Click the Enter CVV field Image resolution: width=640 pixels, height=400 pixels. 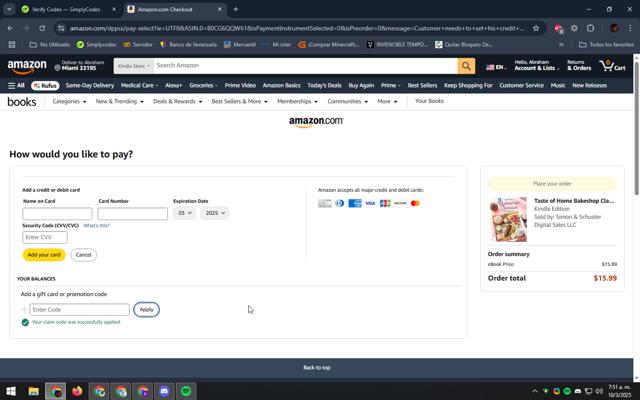point(45,237)
